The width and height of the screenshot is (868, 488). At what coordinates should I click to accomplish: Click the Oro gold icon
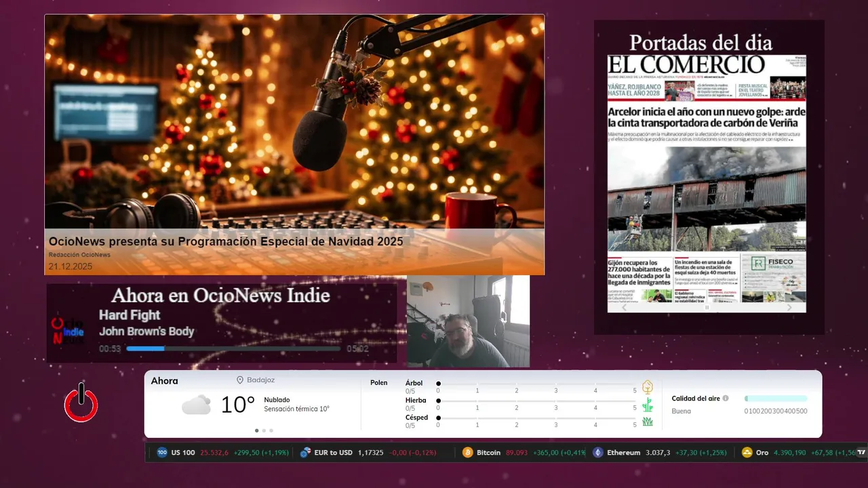pyautogui.click(x=747, y=452)
